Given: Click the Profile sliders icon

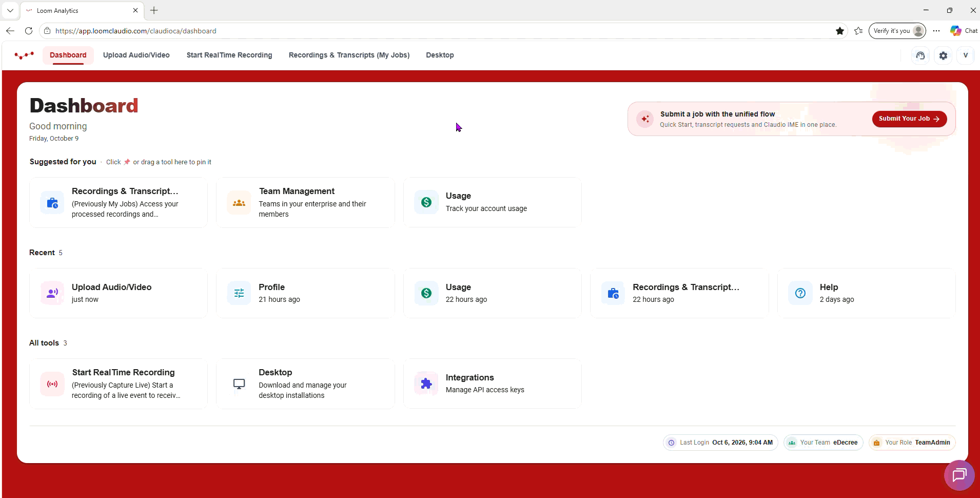Looking at the screenshot, I should coord(239,293).
